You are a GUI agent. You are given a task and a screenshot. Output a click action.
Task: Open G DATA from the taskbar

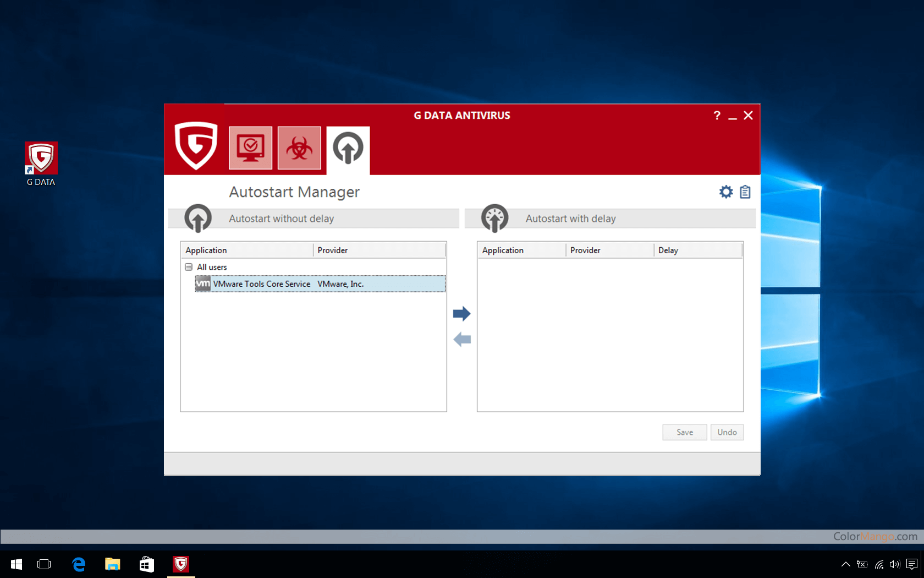pos(181,564)
